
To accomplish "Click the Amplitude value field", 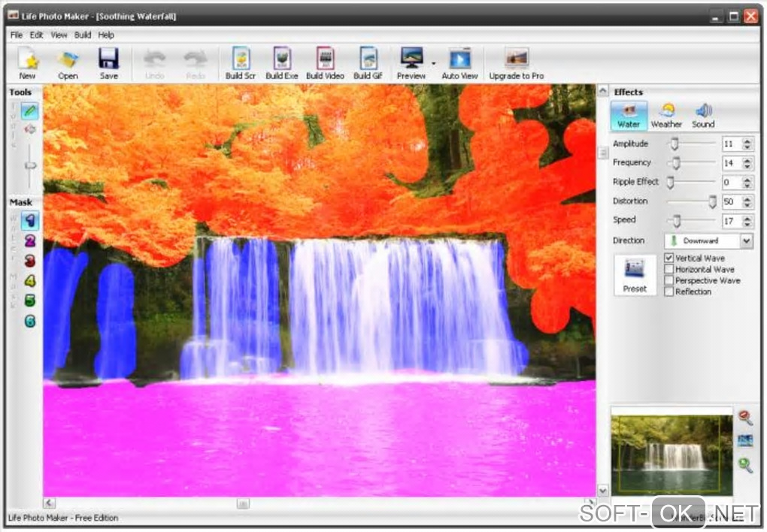I will (x=732, y=144).
